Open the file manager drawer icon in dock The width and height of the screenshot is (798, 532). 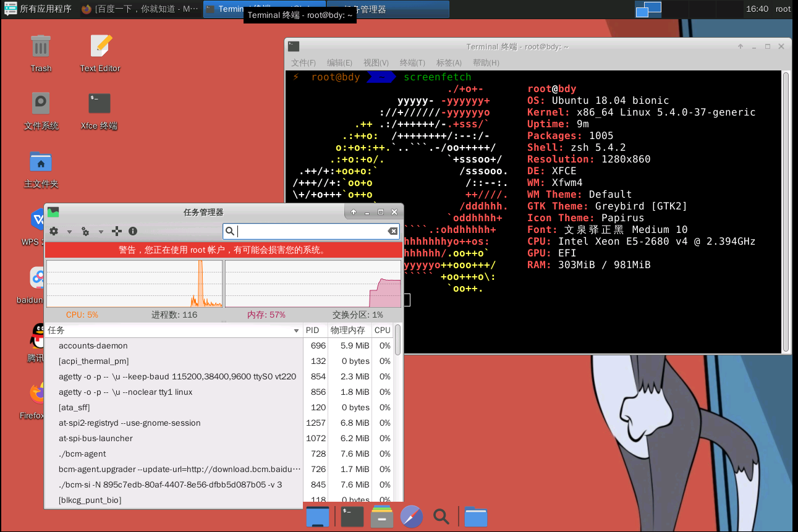[x=382, y=517]
